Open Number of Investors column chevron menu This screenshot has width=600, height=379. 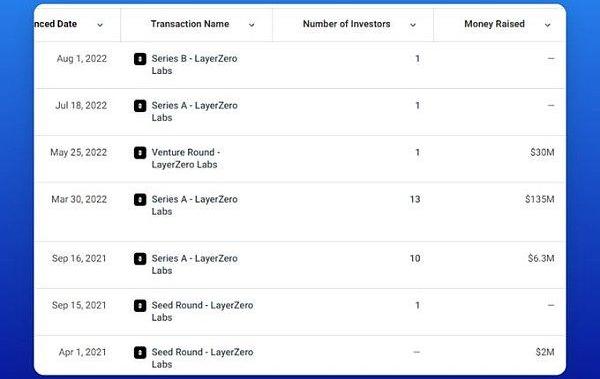click(x=412, y=25)
